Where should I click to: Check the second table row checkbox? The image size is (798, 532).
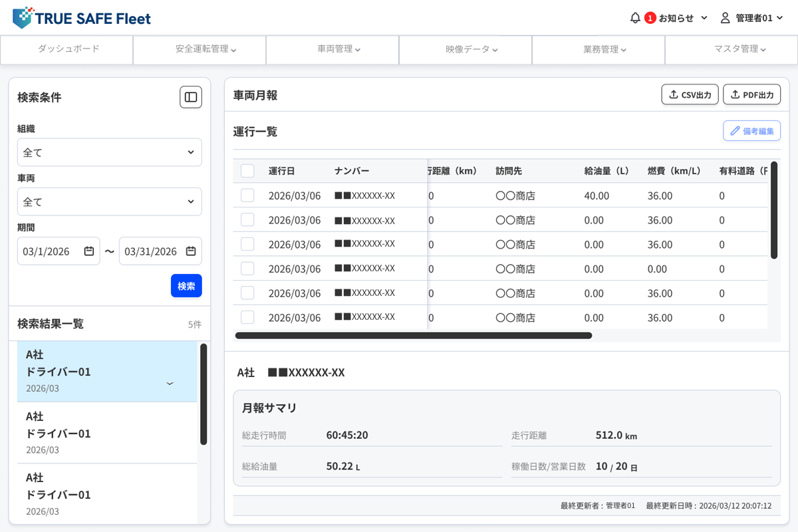click(x=247, y=219)
